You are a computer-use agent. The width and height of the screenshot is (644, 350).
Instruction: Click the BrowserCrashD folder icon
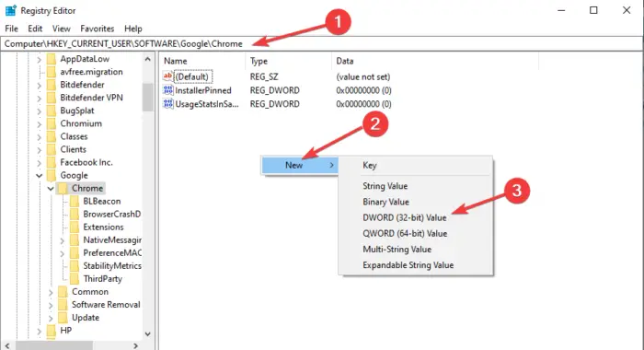pyautogui.click(x=75, y=215)
